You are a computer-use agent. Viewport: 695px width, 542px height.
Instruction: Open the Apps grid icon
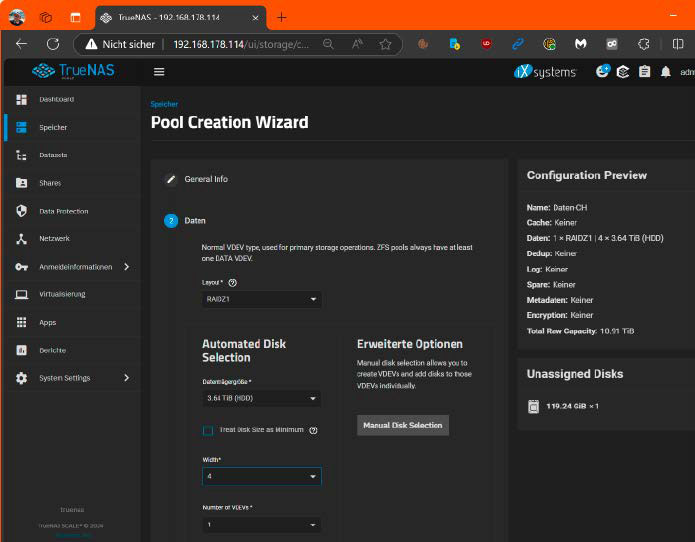[21, 322]
